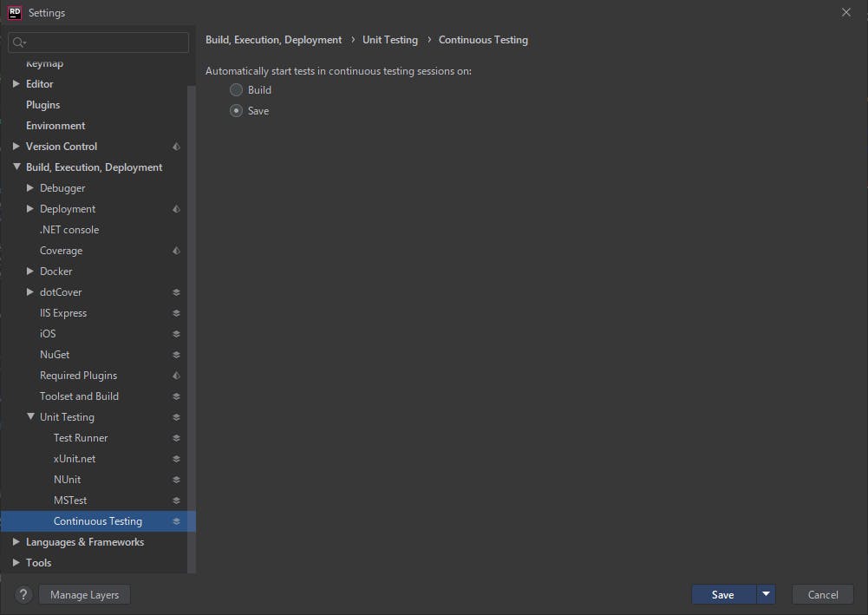868x615 pixels.
Task: Select the Save radio button
Action: (x=237, y=111)
